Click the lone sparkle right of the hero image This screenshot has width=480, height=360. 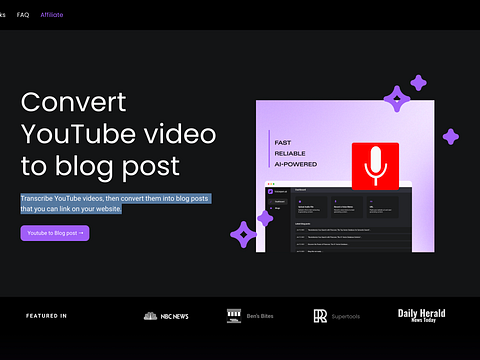[451, 137]
